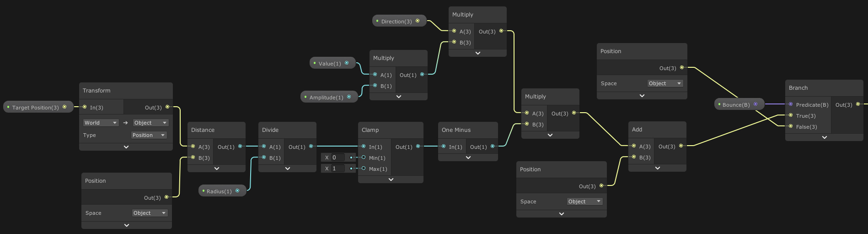Collapse the Divide node with its chevron
868x234 pixels.
coord(288,169)
